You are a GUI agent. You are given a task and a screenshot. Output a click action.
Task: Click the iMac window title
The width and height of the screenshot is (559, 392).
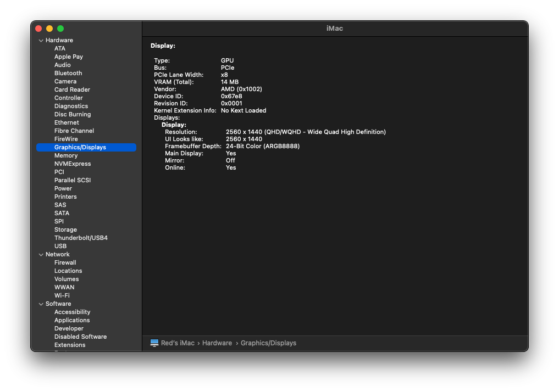[x=335, y=29]
